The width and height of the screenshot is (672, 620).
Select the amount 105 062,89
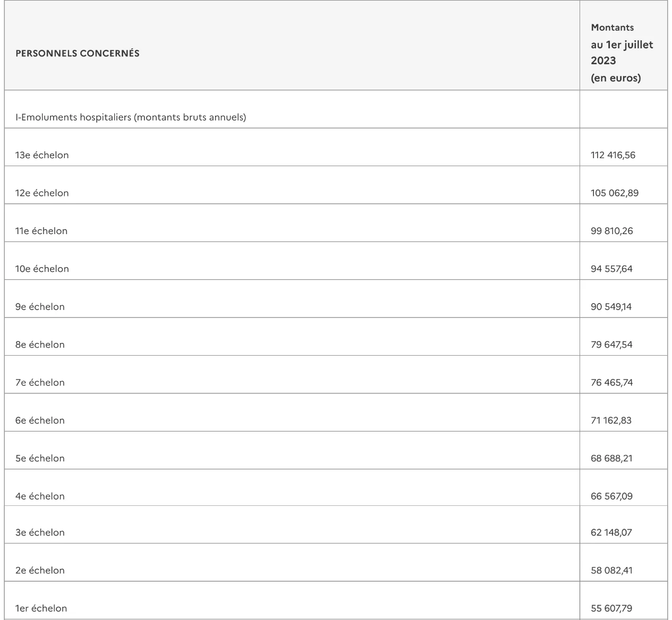pos(615,193)
